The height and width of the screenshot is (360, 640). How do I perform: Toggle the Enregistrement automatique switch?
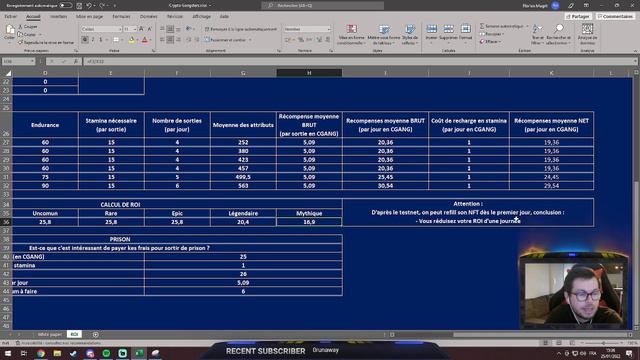click(65, 5)
